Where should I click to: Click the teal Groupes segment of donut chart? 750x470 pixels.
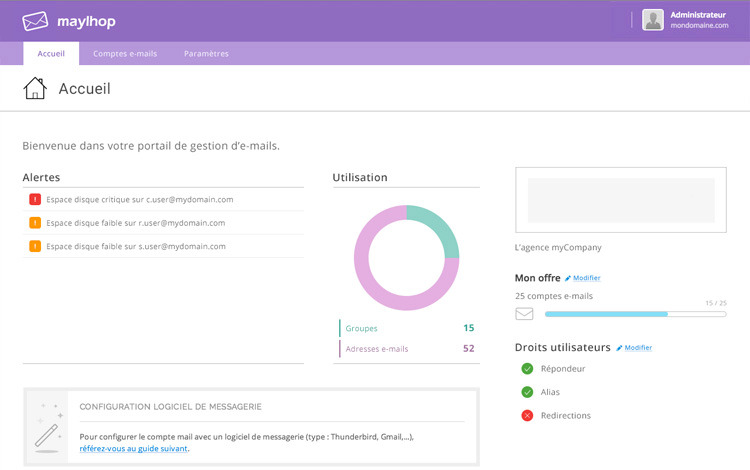[x=439, y=228]
